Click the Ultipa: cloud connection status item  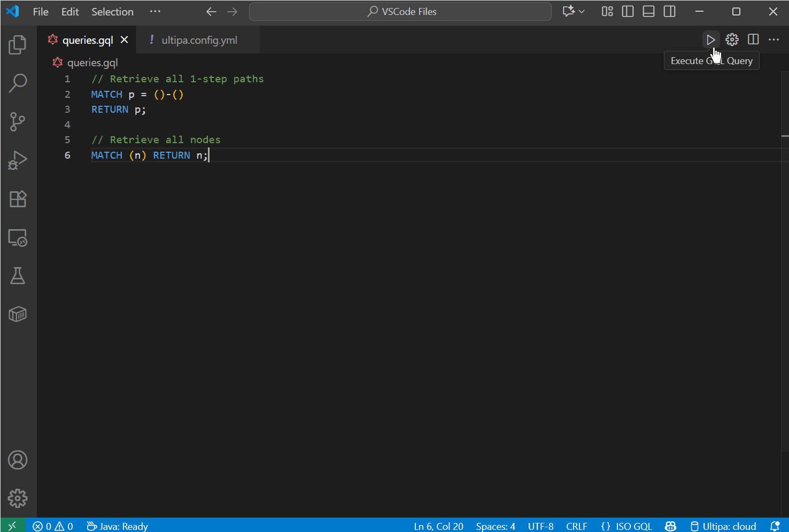coord(723,526)
